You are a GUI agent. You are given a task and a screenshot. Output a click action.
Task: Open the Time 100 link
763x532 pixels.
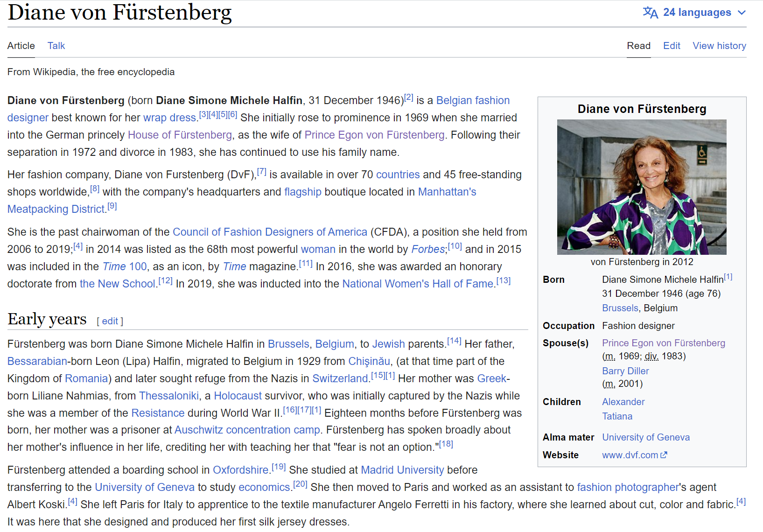click(125, 266)
